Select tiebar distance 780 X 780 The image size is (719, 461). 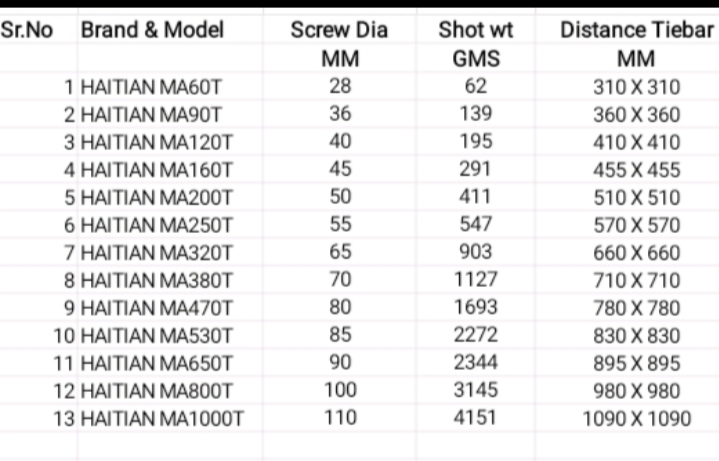pos(636,308)
